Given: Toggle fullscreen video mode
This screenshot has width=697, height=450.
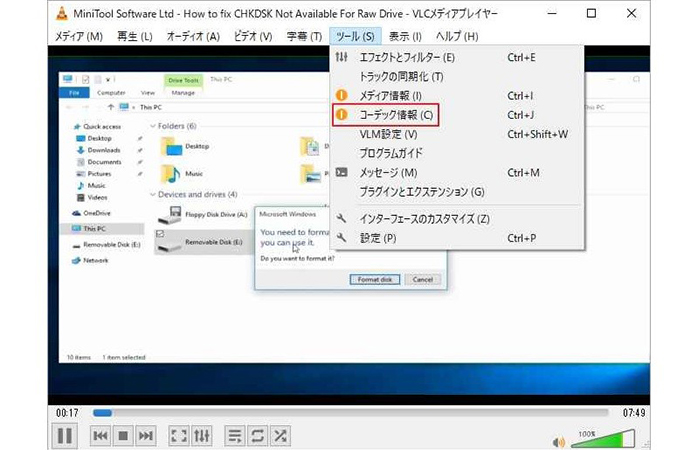Looking at the screenshot, I should tap(179, 436).
